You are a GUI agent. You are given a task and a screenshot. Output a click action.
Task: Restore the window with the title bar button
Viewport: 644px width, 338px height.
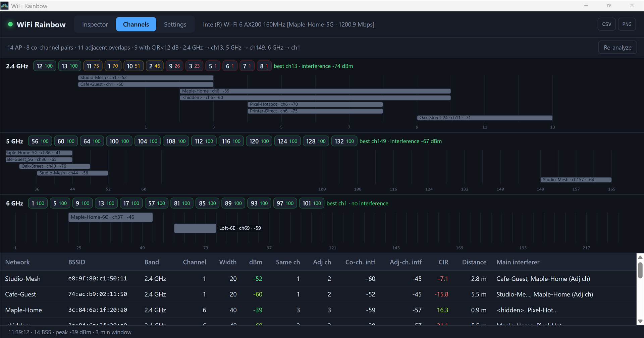609,6
